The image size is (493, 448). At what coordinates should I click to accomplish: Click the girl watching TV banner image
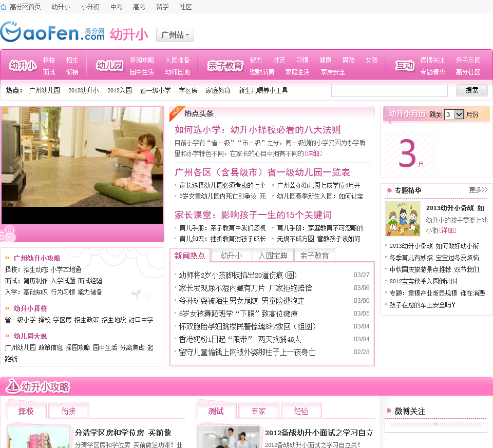click(x=82, y=166)
